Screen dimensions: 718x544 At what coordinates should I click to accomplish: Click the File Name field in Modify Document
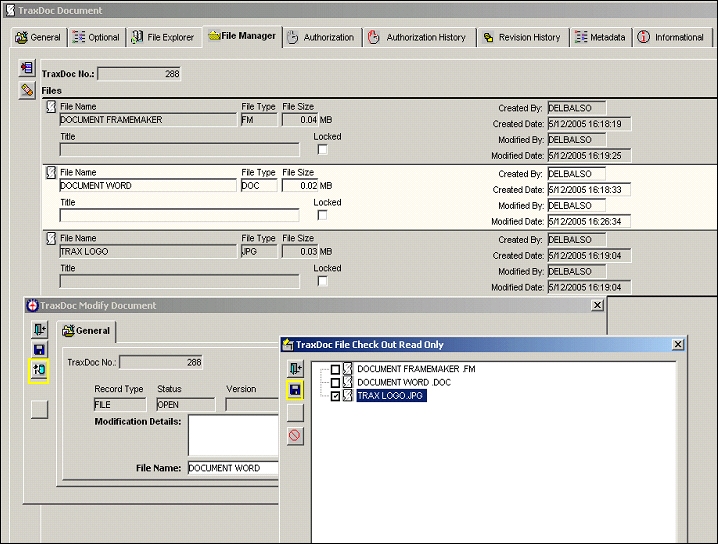point(233,468)
